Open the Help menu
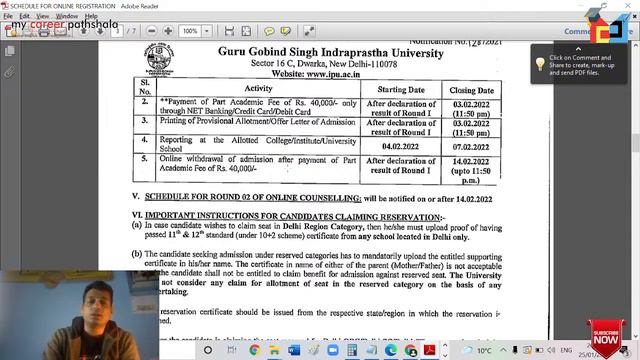 [91, 16]
